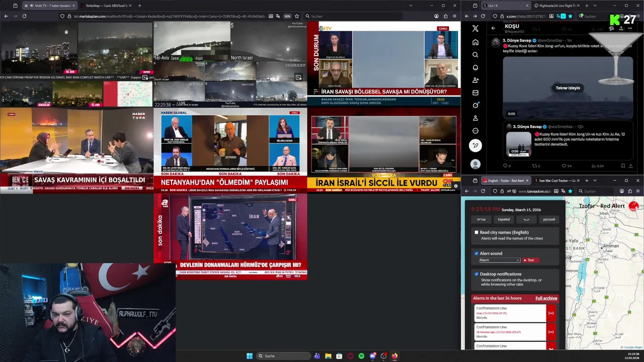Switch Tzofar language to Hebrew (עברית)
The height and width of the screenshot is (362, 644).
point(481,219)
